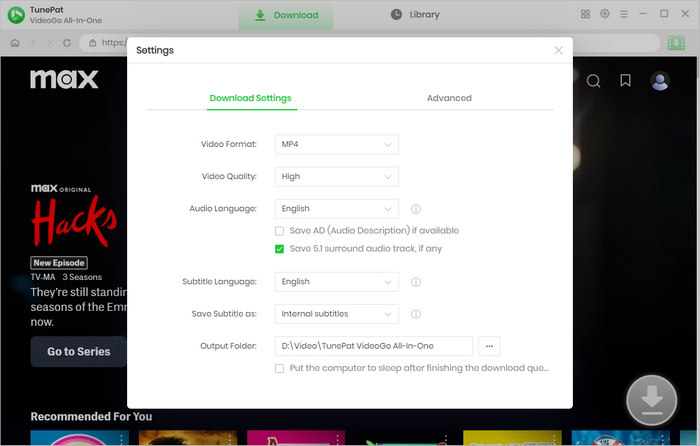700x446 pixels.
Task: Click the Go to Series button
Action: (79, 352)
